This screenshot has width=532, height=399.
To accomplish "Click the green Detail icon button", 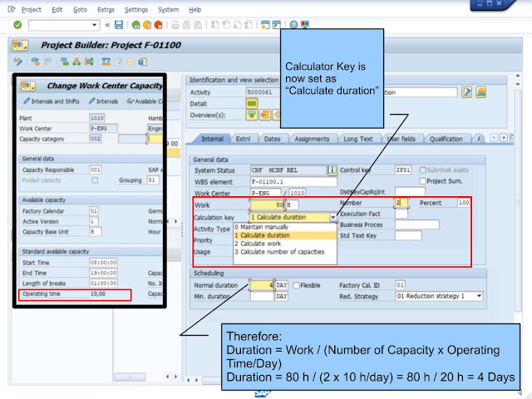I will (x=251, y=103).
